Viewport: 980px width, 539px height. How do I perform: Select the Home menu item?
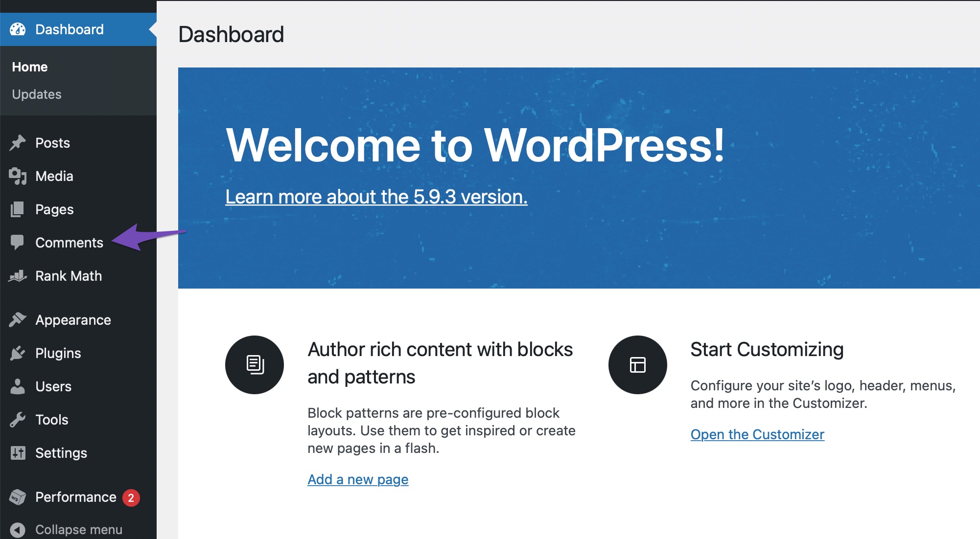point(30,67)
